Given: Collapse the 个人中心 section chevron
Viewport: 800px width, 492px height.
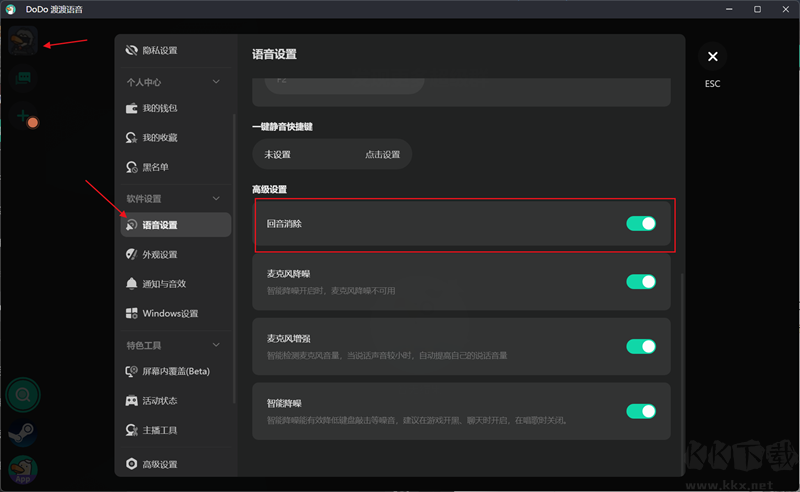Looking at the screenshot, I should [216, 82].
